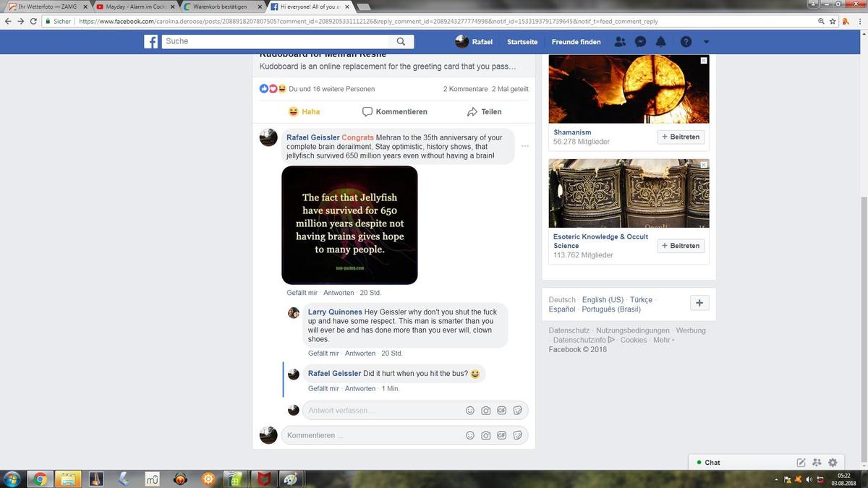868x488 pixels.
Task: Open the help question mark icon
Action: [x=686, y=42]
